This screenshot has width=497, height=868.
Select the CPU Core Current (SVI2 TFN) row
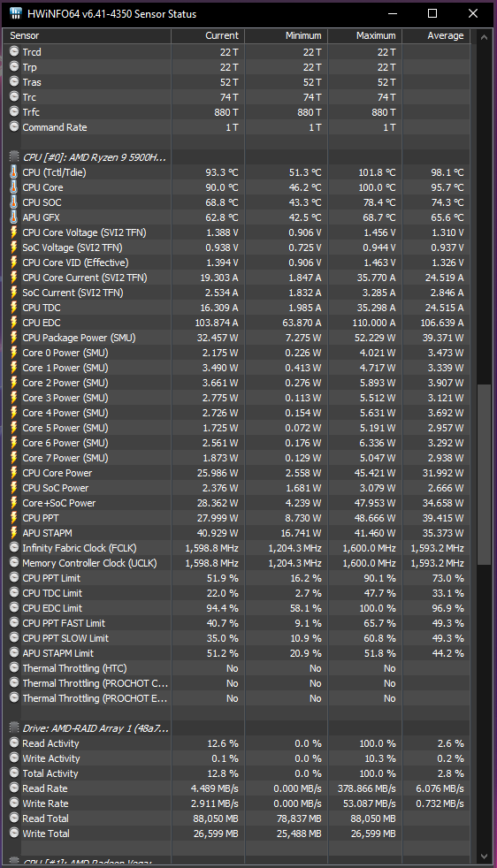237,278
